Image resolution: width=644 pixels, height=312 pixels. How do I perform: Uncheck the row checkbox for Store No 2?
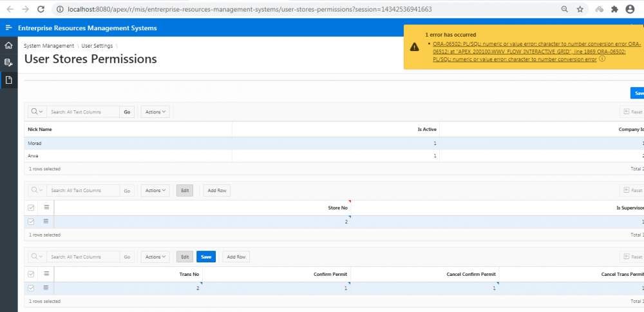pyautogui.click(x=32, y=221)
